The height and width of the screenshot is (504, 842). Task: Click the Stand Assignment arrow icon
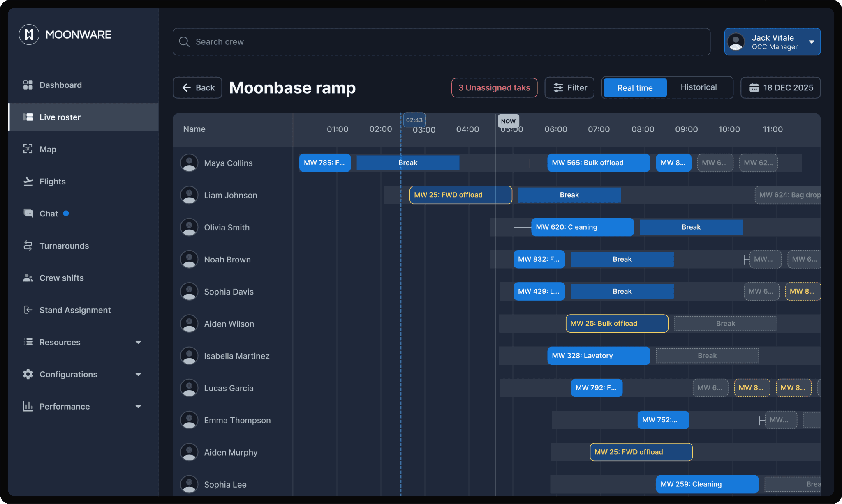click(x=28, y=310)
